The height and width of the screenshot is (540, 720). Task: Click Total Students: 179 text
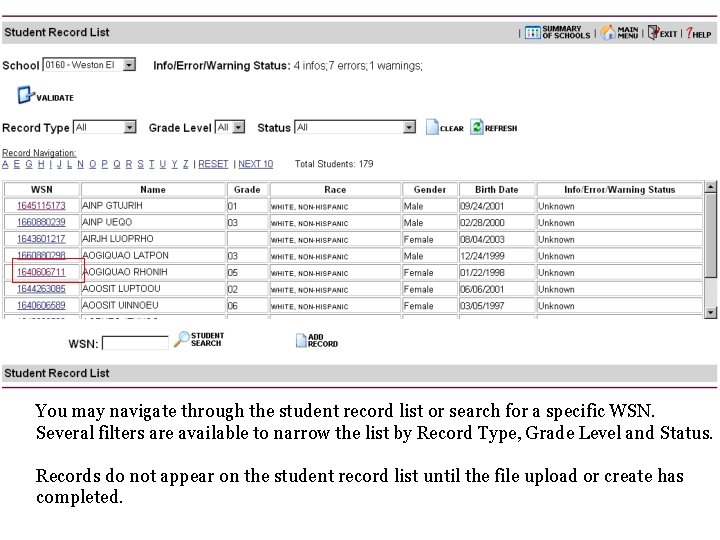(x=334, y=164)
